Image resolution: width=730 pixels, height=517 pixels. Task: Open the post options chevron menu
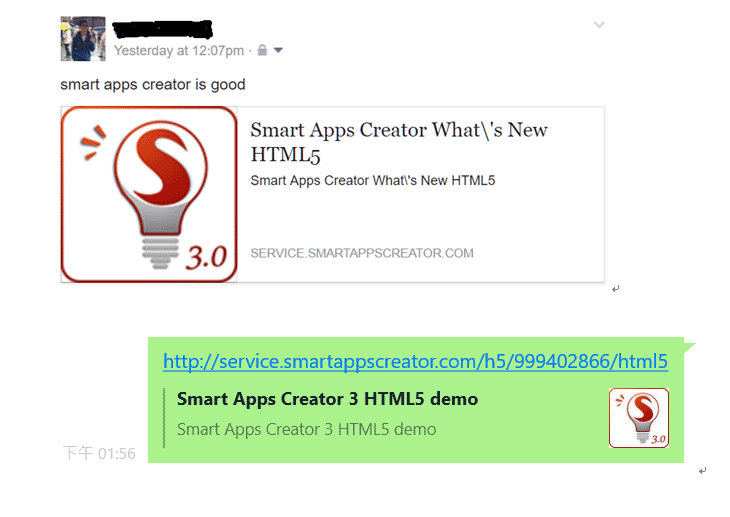tap(599, 25)
